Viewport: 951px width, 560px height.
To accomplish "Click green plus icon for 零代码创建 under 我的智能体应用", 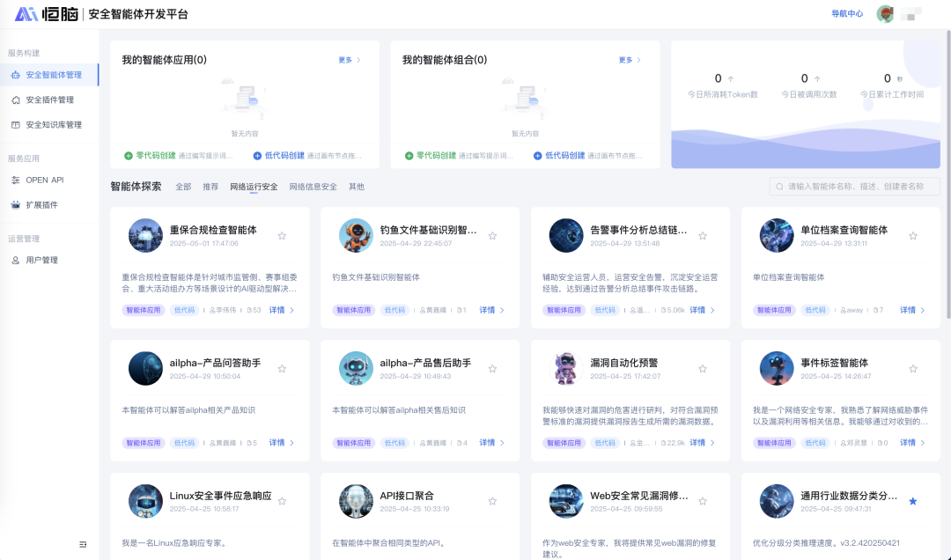I will click(x=129, y=156).
